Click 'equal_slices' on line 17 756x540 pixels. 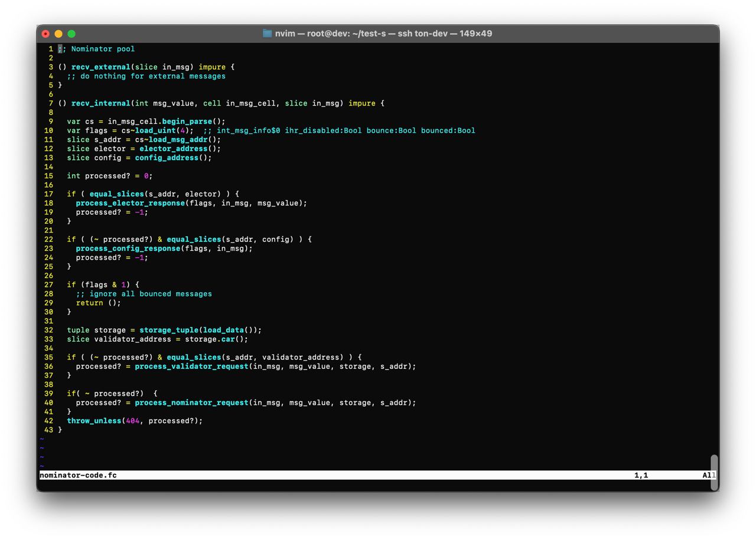117,194
